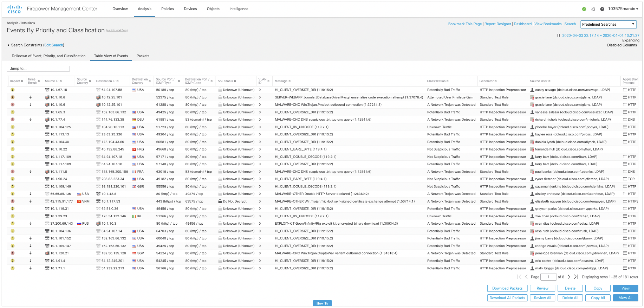644x308 pixels.
Task: Close the Source Country column
Action: point(90,81)
